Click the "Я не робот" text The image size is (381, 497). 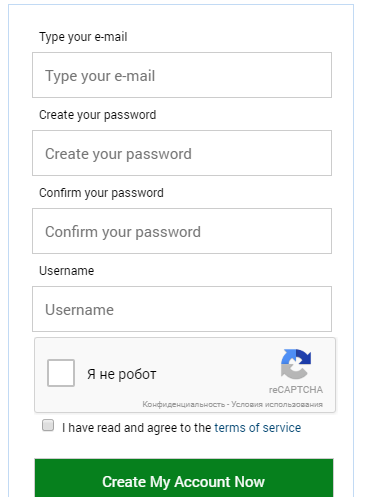tap(122, 374)
